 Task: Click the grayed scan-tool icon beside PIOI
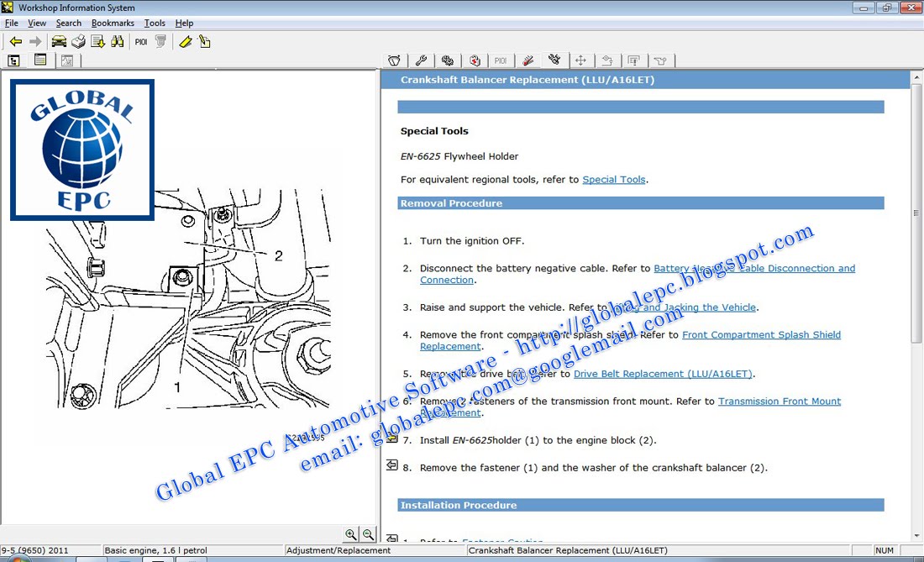coord(160,42)
